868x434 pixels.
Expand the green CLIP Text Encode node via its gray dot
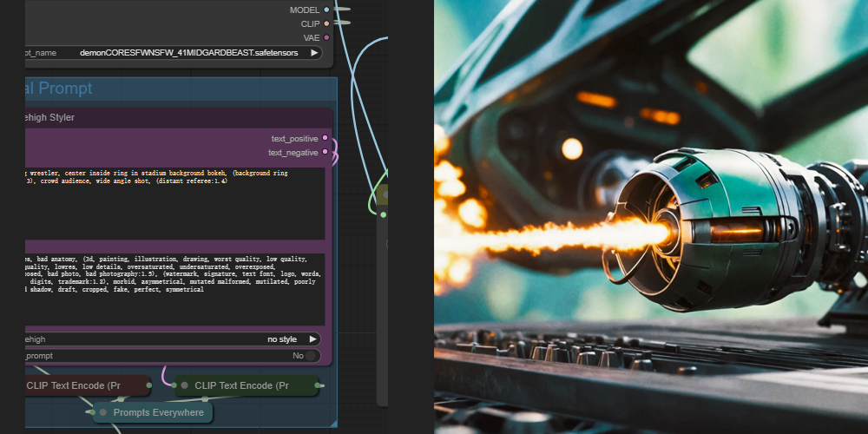(184, 385)
